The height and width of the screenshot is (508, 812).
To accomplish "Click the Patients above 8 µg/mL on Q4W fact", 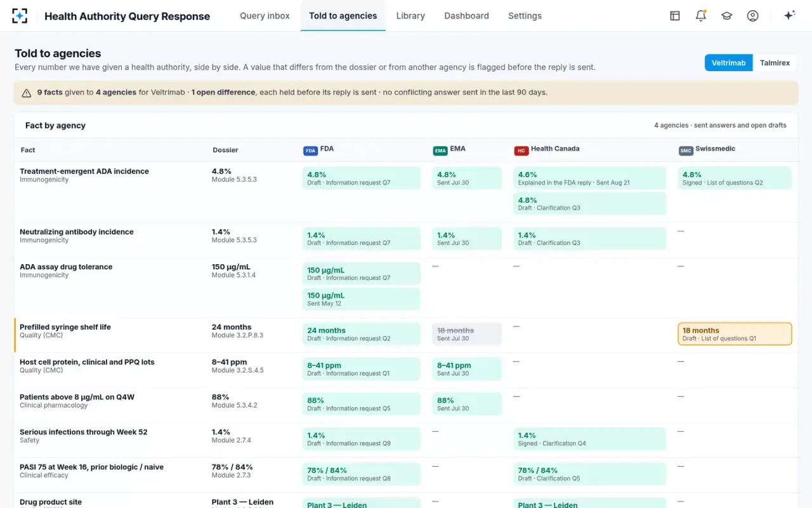I will (x=77, y=397).
